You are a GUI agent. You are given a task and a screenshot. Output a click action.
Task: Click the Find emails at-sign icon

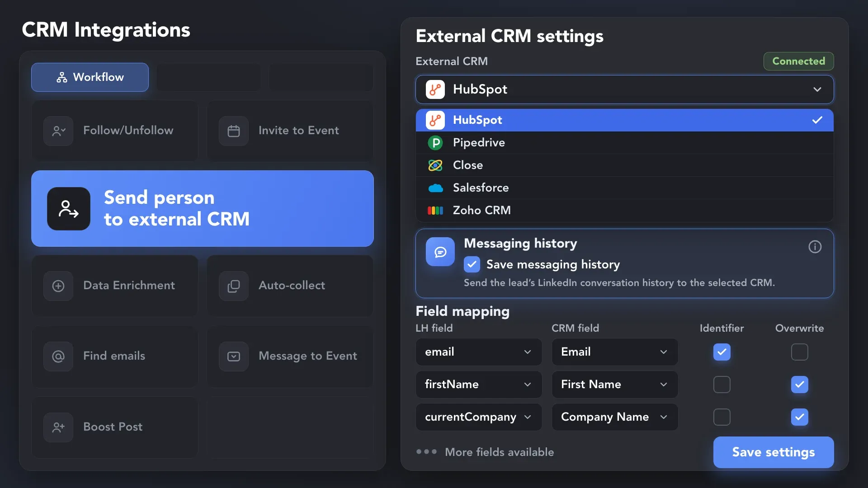coord(58,357)
